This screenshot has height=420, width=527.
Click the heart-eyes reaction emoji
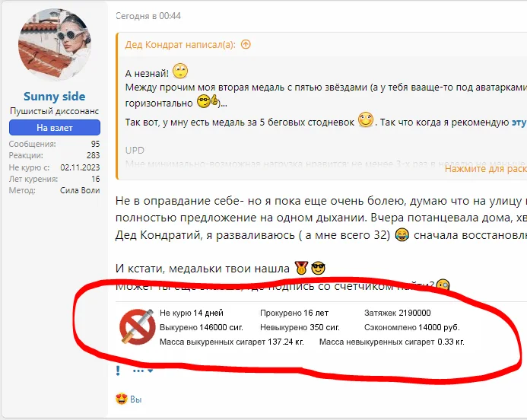click(122, 399)
